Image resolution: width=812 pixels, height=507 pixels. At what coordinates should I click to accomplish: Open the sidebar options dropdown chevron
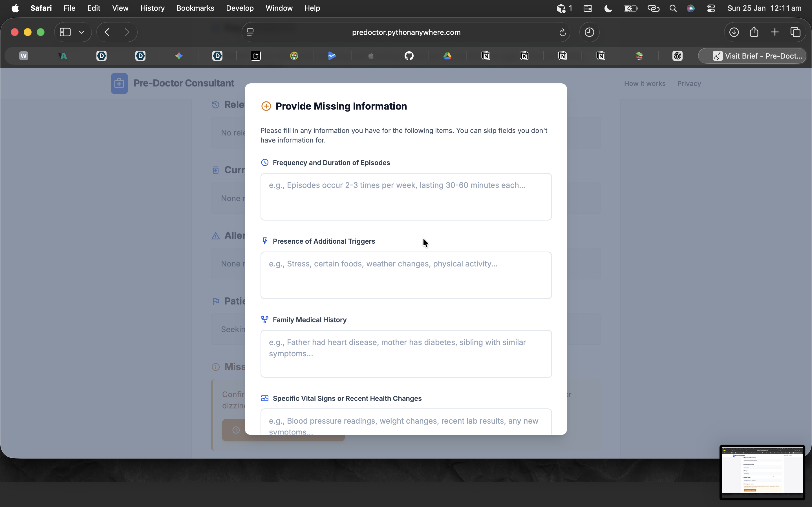point(81,32)
